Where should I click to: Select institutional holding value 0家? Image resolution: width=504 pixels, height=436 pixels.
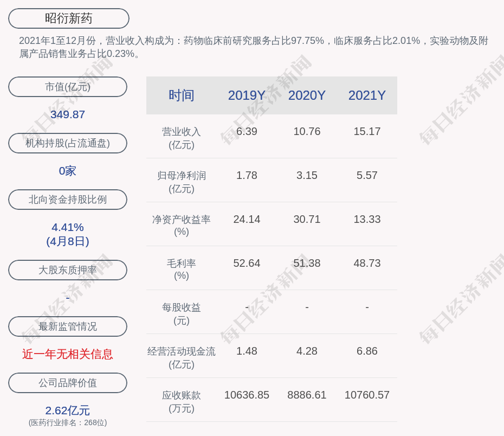pos(68,171)
